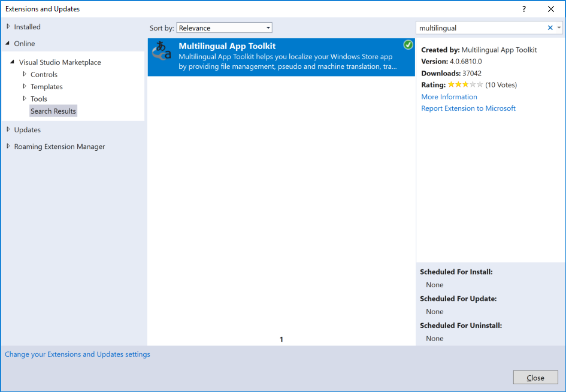Click the star rating icons

[x=465, y=85]
